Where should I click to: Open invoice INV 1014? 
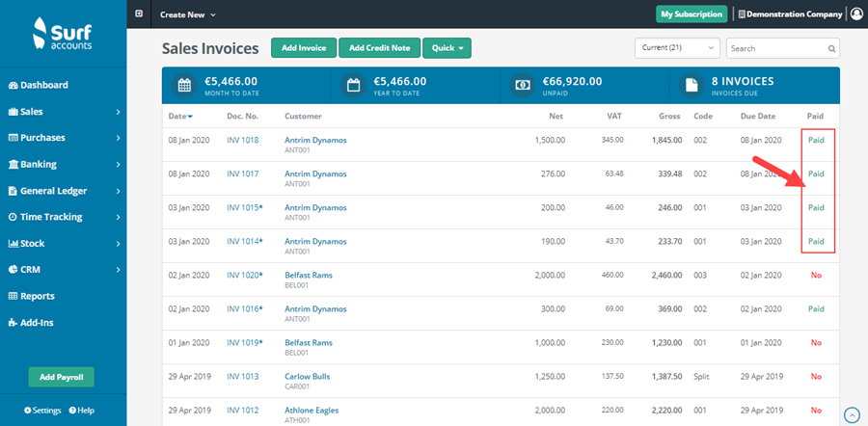pos(245,242)
